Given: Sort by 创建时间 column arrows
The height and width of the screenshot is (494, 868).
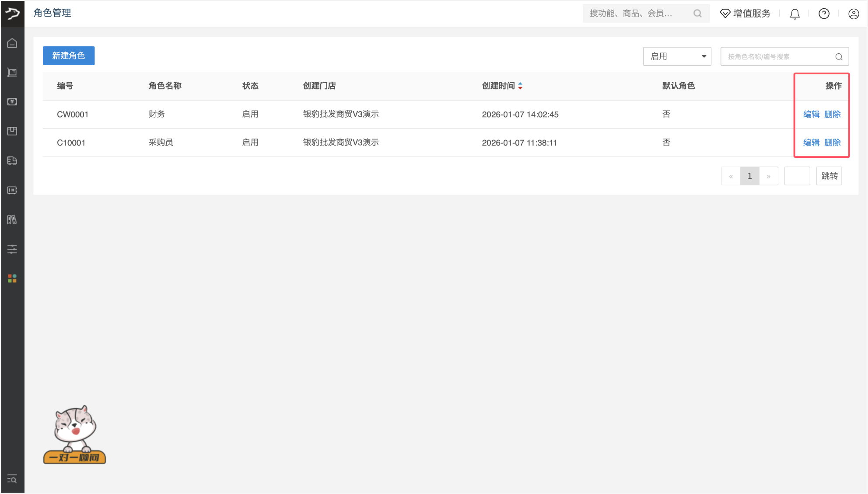Looking at the screenshot, I should 520,86.
